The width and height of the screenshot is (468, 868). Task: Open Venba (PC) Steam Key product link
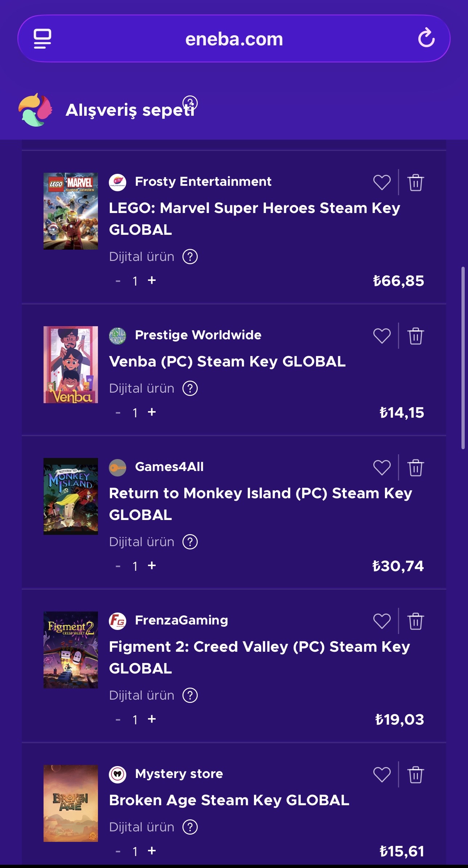(x=227, y=361)
